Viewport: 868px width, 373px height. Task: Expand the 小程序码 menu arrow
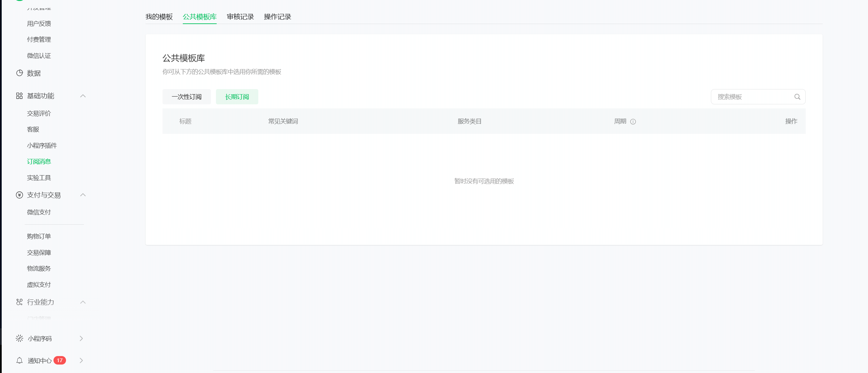[x=81, y=338]
